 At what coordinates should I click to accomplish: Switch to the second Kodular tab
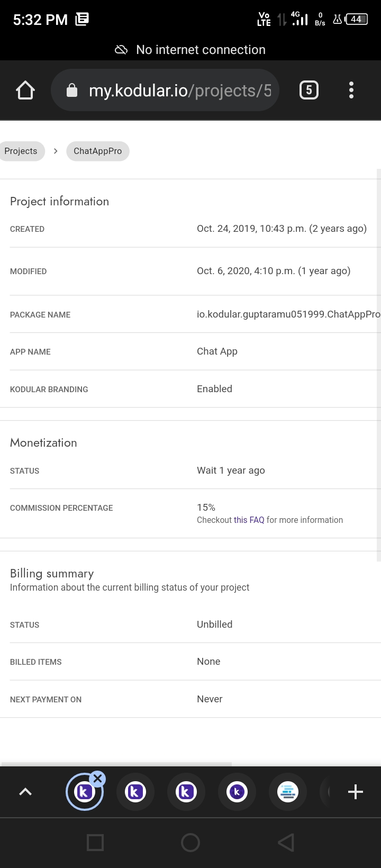click(x=135, y=792)
